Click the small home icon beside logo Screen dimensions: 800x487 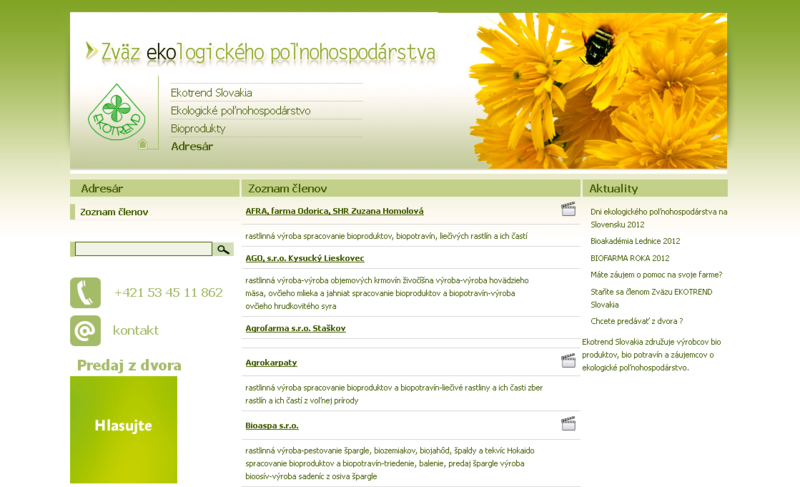[143, 144]
